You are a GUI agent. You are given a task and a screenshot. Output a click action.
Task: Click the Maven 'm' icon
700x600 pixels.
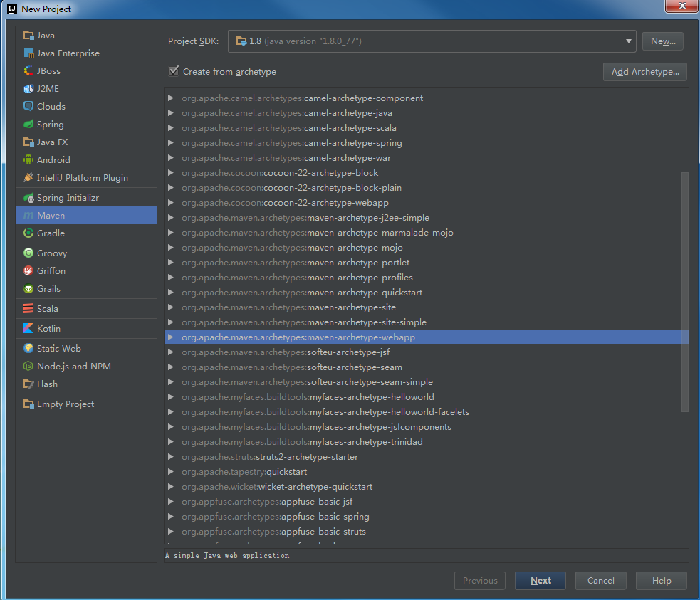coord(28,216)
